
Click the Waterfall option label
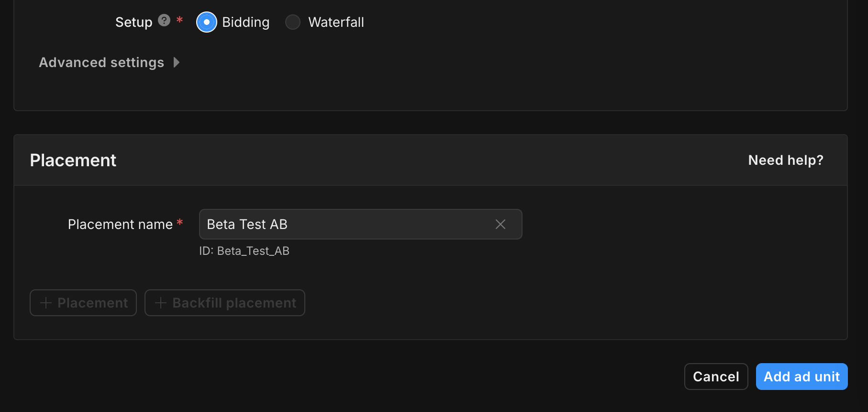(x=336, y=22)
